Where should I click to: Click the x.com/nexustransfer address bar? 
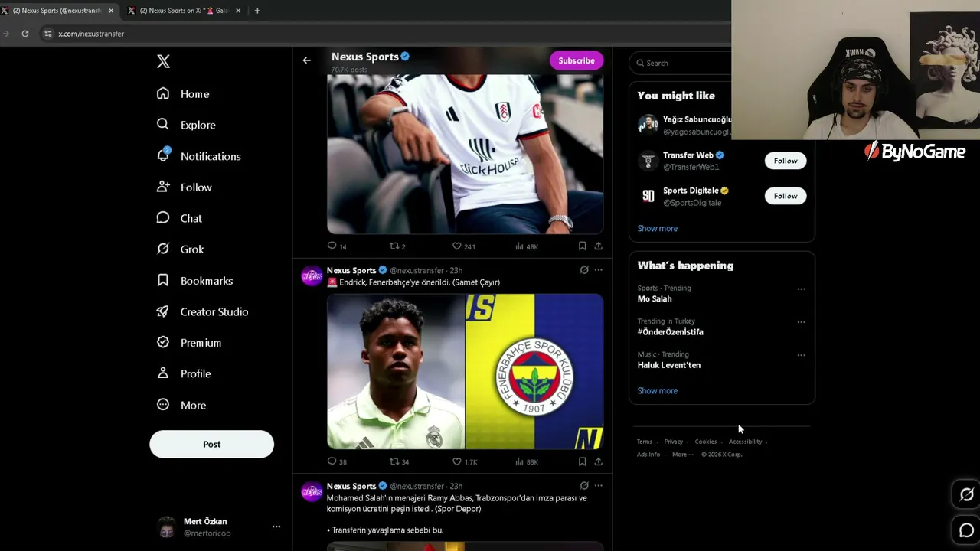tap(383, 34)
